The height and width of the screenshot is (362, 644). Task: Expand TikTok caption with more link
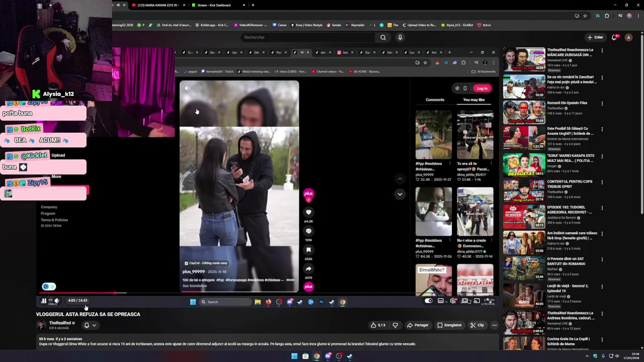[x=290, y=280]
